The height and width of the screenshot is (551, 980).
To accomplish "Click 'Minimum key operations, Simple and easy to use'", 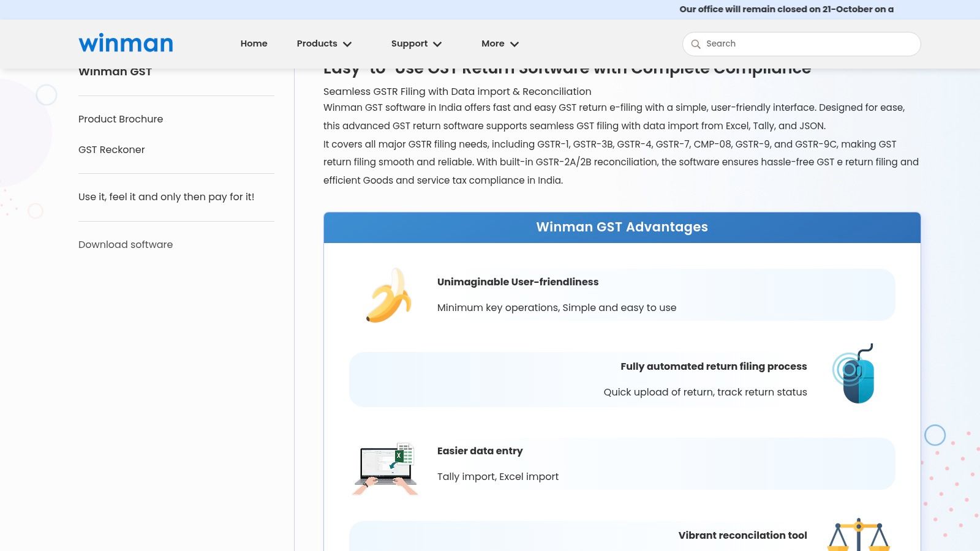I will 557,307.
